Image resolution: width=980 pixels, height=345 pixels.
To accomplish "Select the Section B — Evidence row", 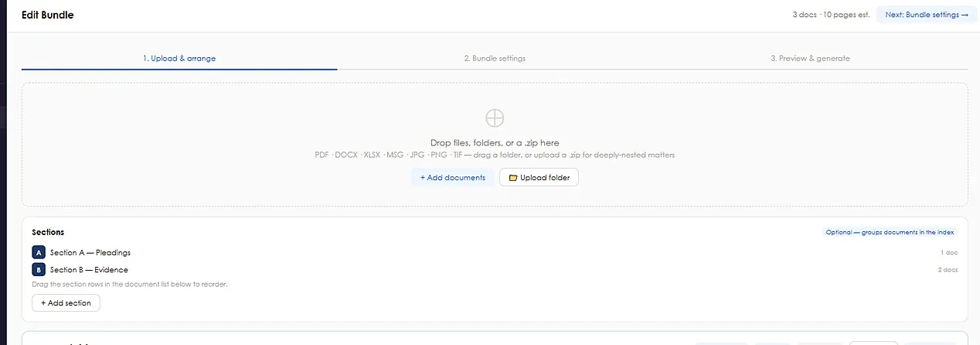I will pos(495,270).
